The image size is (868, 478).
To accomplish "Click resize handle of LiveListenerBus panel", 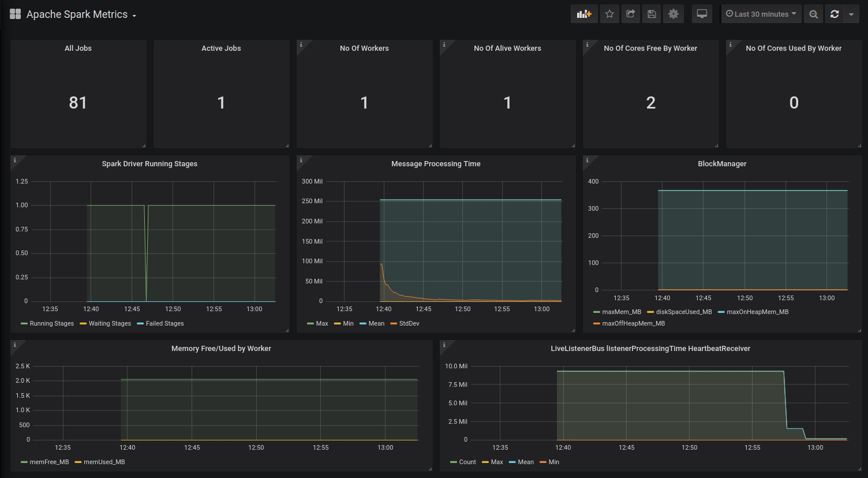I will point(859,469).
